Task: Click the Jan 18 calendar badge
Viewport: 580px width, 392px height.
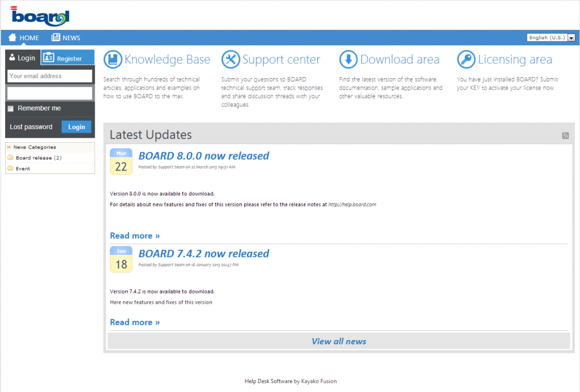Action: pyautogui.click(x=121, y=259)
